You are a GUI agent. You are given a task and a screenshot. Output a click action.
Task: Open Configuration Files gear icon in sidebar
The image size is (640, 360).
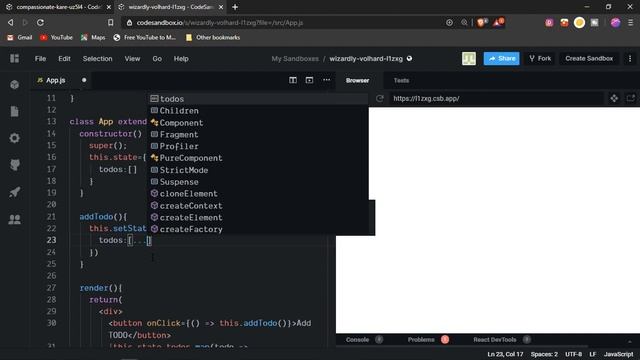point(15,138)
